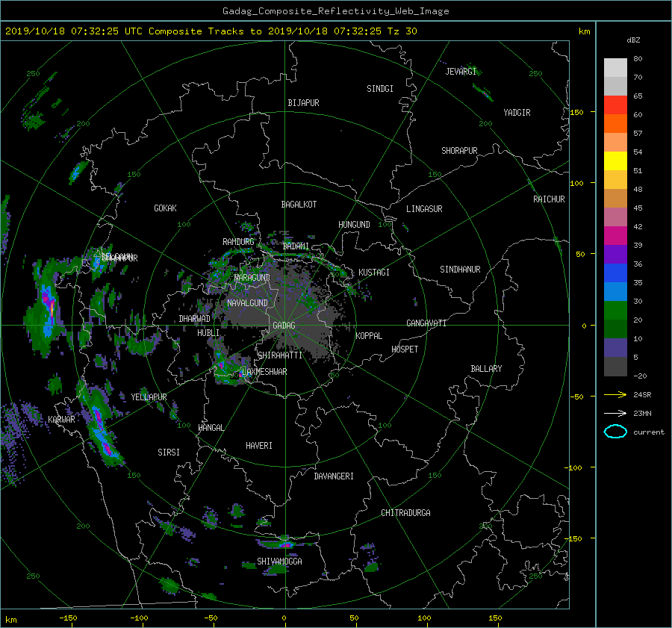Screen dimensions: 672x628
Task: Select the white 70 dBZ color swatch
Action: tap(615, 68)
